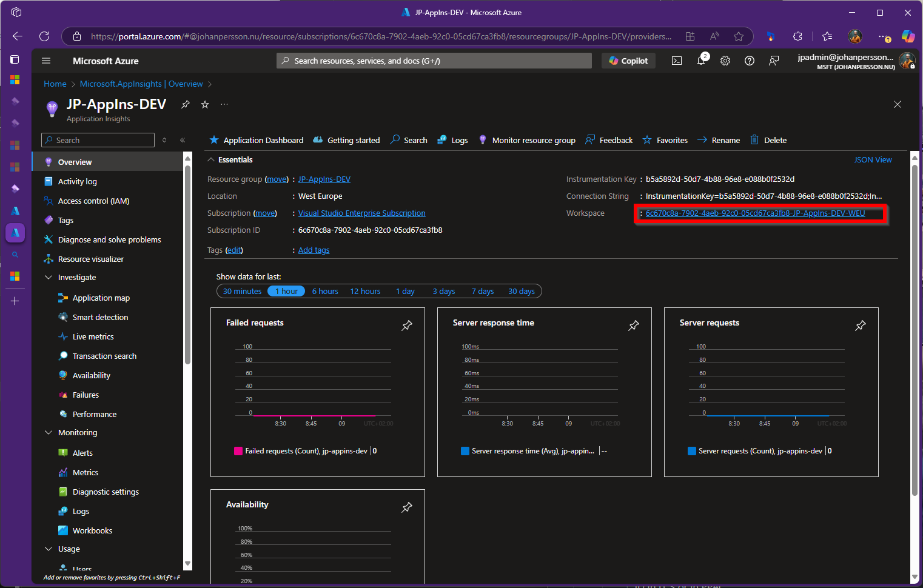Open Application Dashboard
The height and width of the screenshot is (588, 923).
click(257, 140)
